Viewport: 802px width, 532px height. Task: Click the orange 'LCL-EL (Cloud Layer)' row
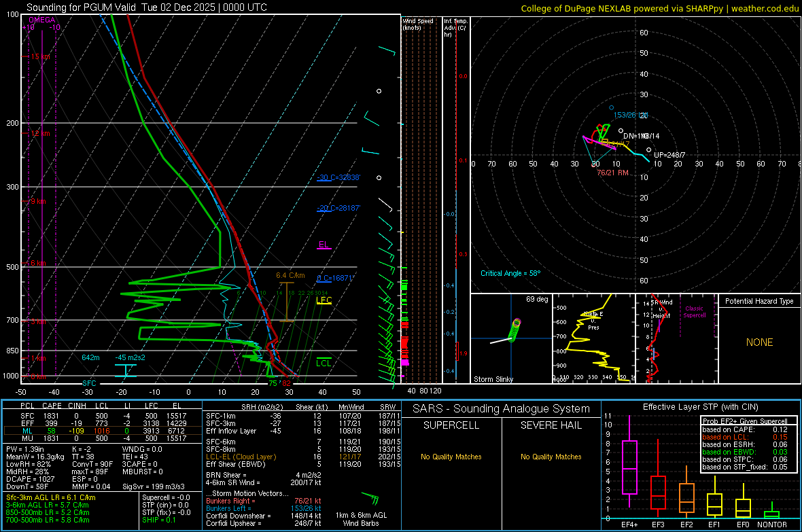pyautogui.click(x=303, y=457)
